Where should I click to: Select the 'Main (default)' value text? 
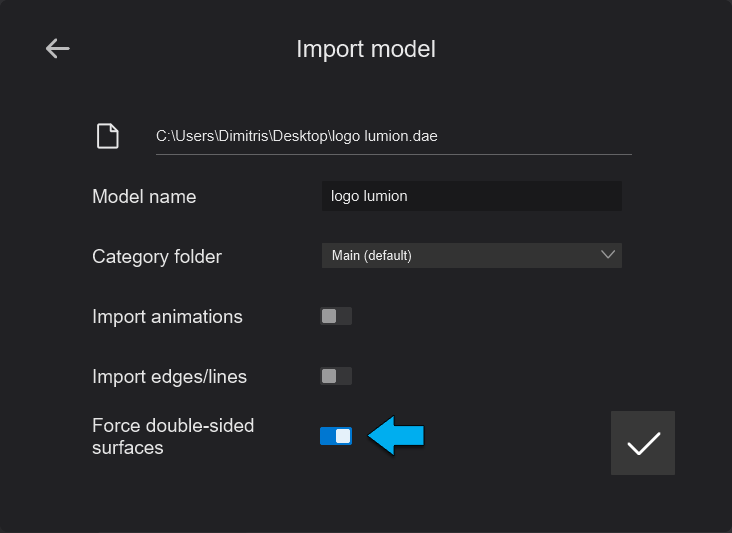click(371, 256)
